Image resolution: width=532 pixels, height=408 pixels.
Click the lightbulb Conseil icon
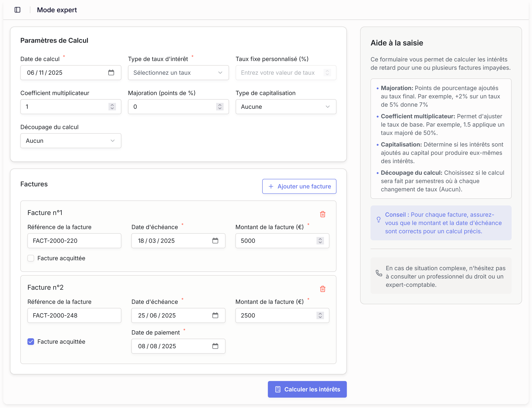(x=379, y=220)
